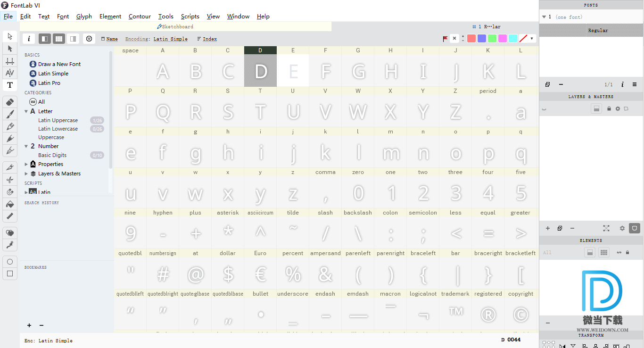Click the font info 'i' icon in toolbar
The height and width of the screenshot is (348, 644).
(x=29, y=39)
